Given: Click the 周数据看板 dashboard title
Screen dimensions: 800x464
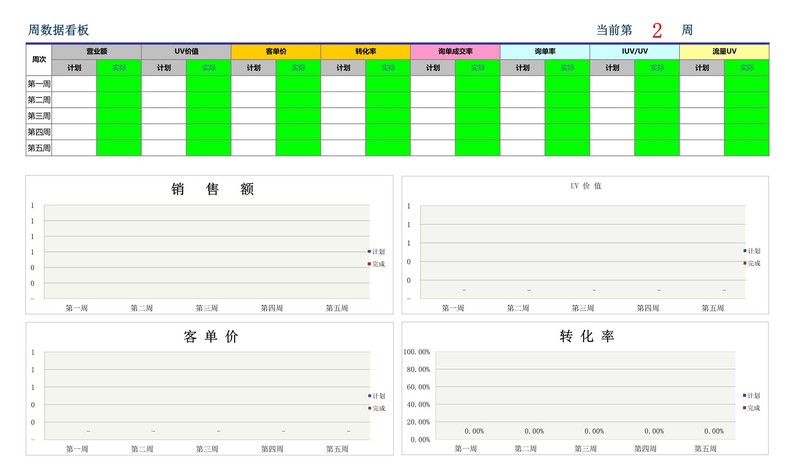Looking at the screenshot, I should coord(58,30).
